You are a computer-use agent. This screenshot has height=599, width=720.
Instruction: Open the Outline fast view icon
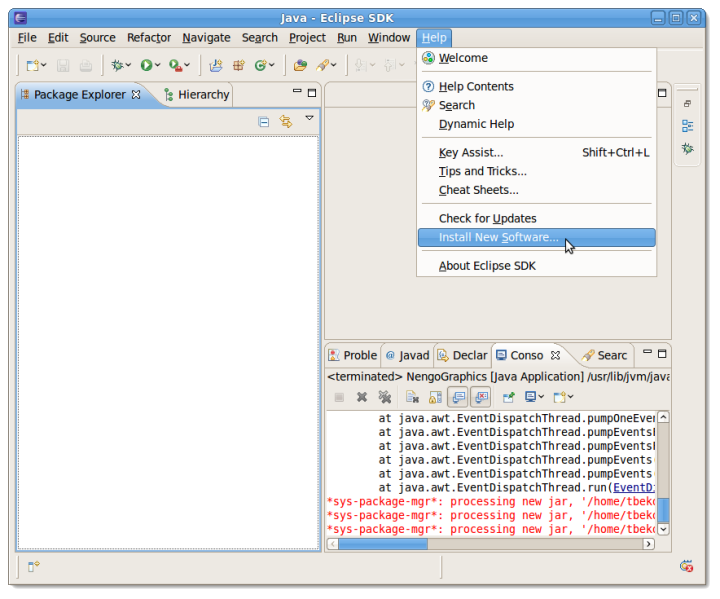coord(687,126)
